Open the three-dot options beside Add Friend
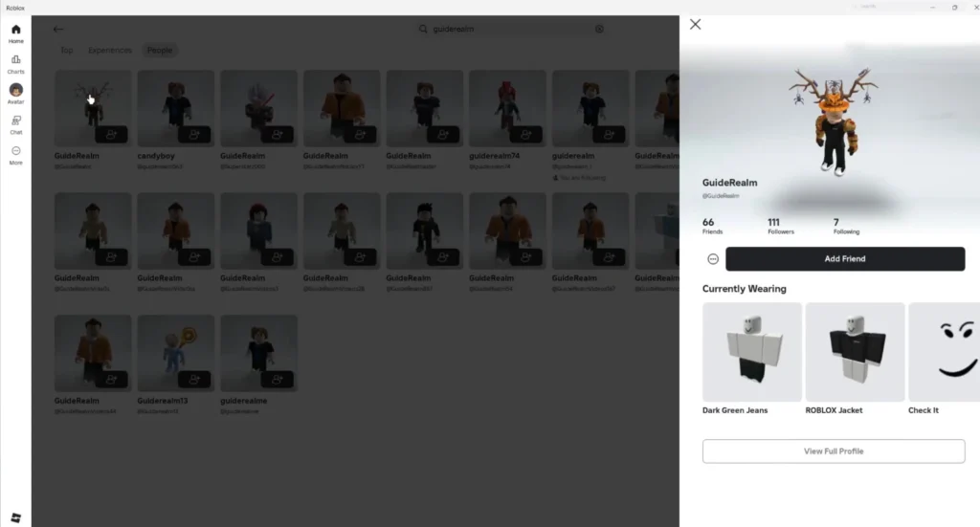Image resolution: width=980 pixels, height=527 pixels. click(712, 259)
